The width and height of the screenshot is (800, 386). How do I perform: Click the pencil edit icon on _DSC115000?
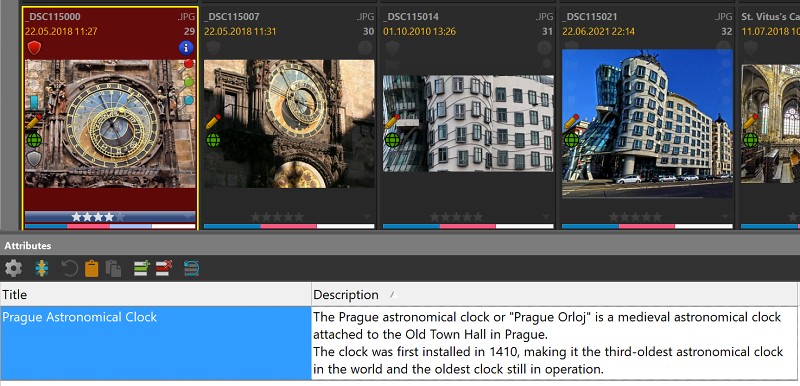pos(34,121)
